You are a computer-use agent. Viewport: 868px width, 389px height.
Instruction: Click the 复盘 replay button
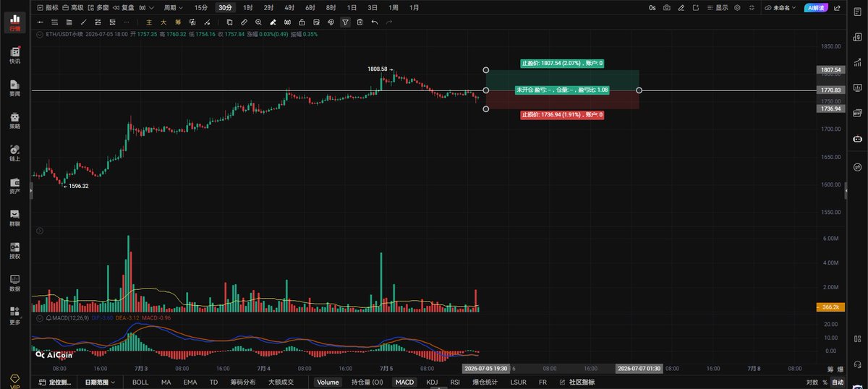122,8
